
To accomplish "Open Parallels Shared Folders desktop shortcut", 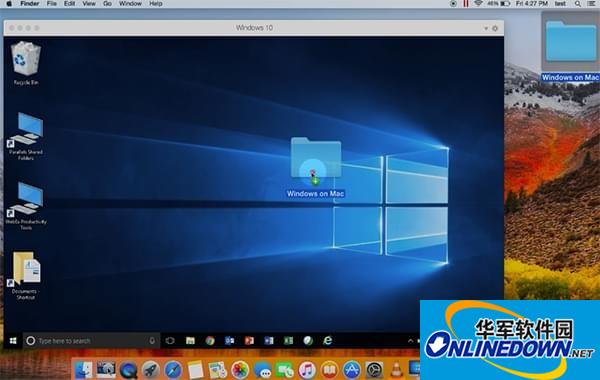I will pos(26,136).
